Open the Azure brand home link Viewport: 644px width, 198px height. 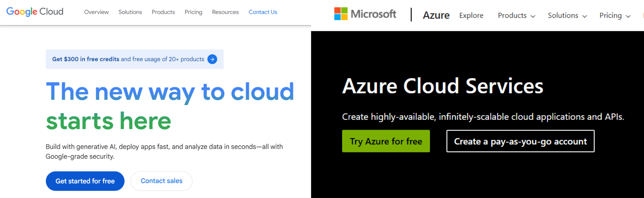pos(436,15)
